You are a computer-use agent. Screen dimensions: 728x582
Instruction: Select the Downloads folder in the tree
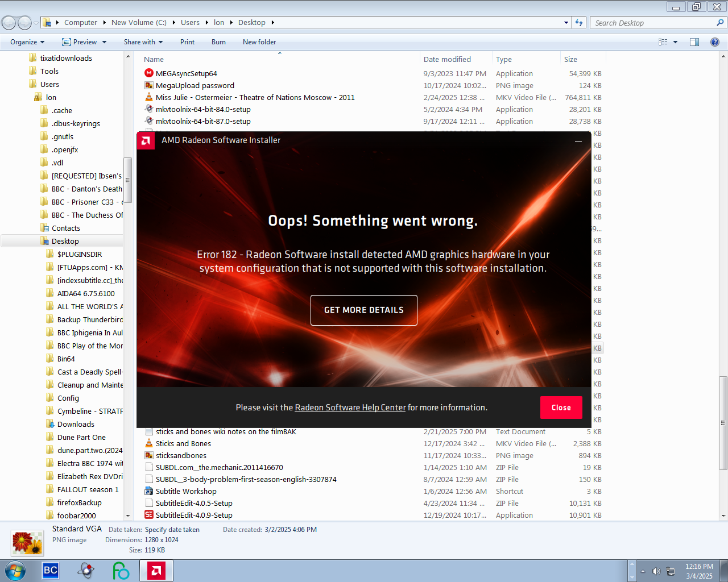pos(76,424)
